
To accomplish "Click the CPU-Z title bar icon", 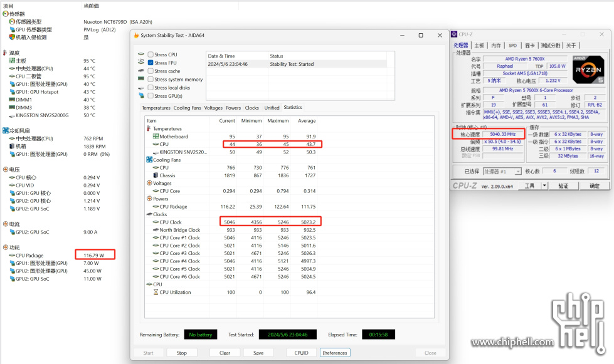I will (454, 34).
